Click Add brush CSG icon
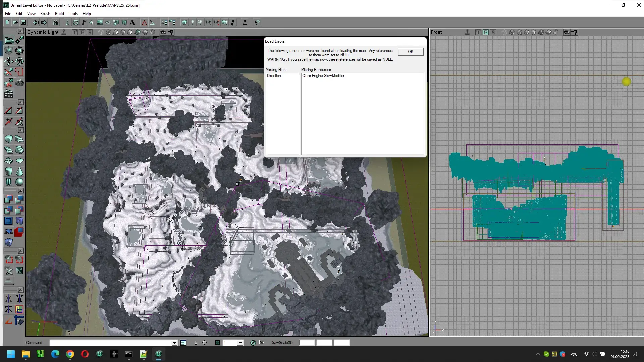This screenshot has width=644, height=362. [9, 199]
